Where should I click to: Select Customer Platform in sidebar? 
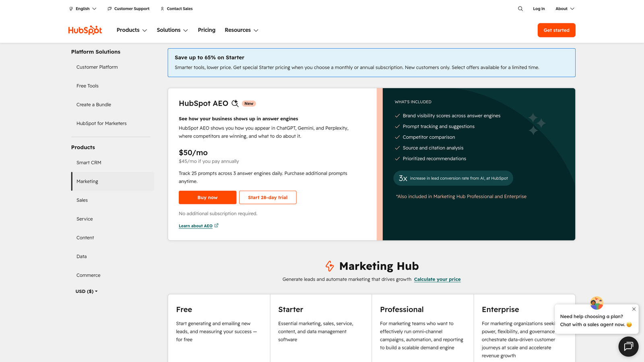pyautogui.click(x=97, y=67)
